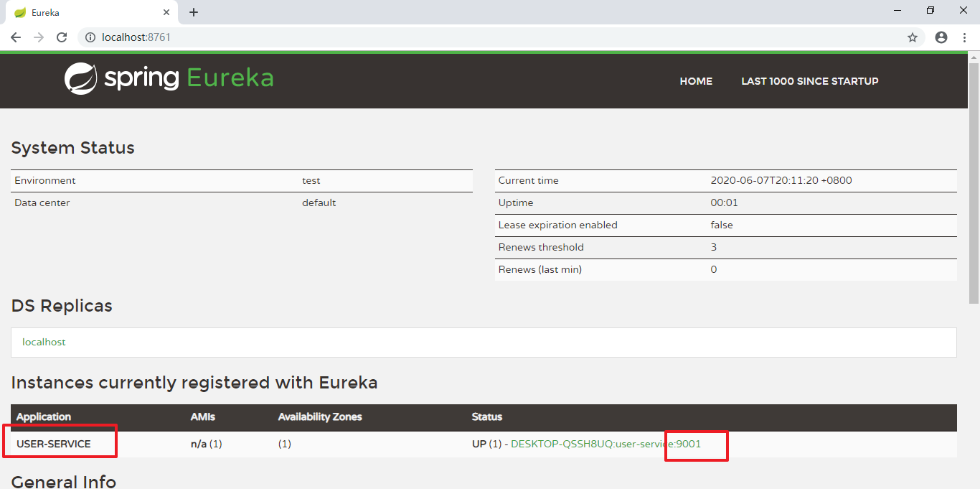Select the n/a (1) AMIs cell
Screen dimensions: 980x489
(207, 444)
